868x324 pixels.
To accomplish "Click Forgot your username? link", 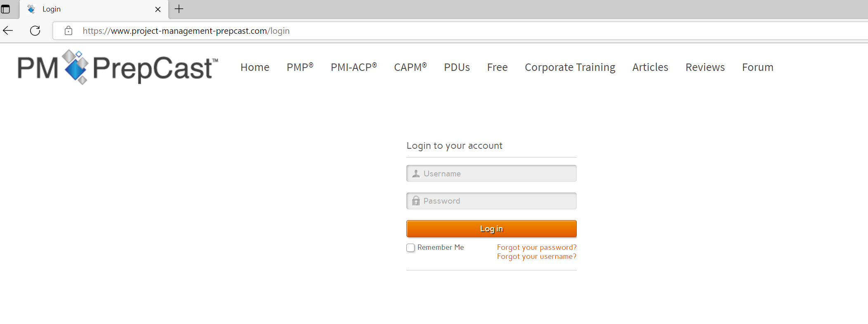I will (537, 256).
